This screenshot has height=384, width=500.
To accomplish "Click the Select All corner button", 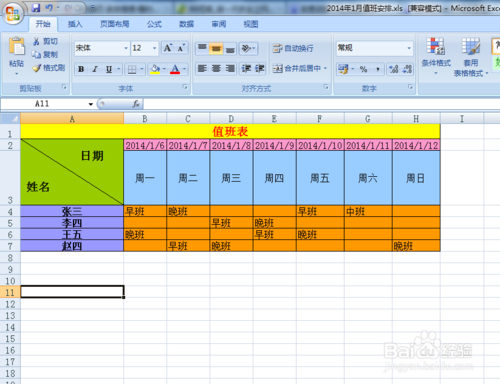I will coord(10,118).
